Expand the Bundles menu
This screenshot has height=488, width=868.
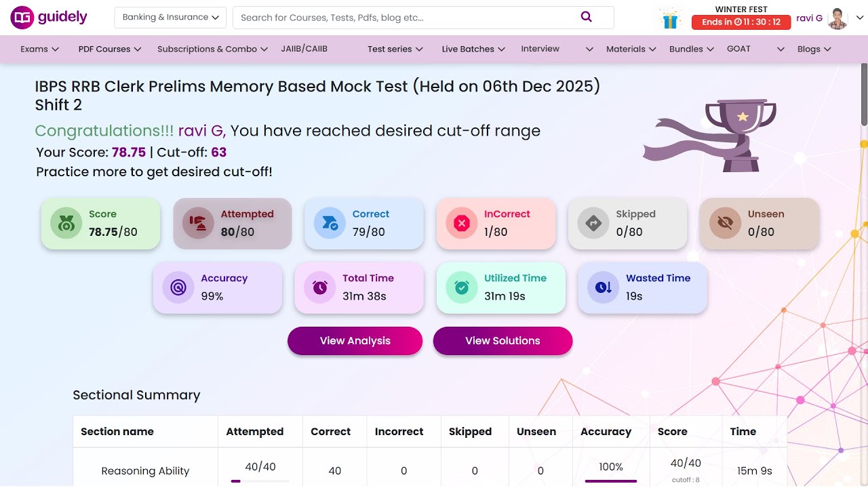[x=692, y=49]
